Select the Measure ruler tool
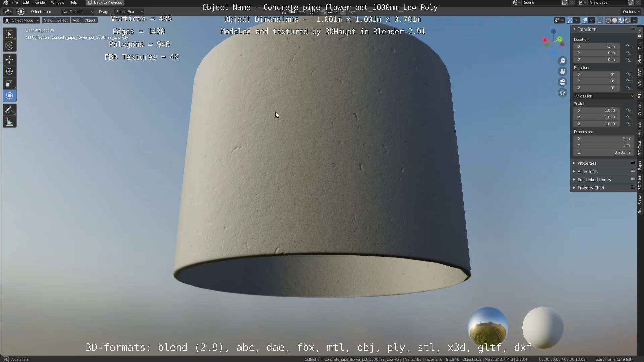The width and height of the screenshot is (644, 362). (x=9, y=122)
